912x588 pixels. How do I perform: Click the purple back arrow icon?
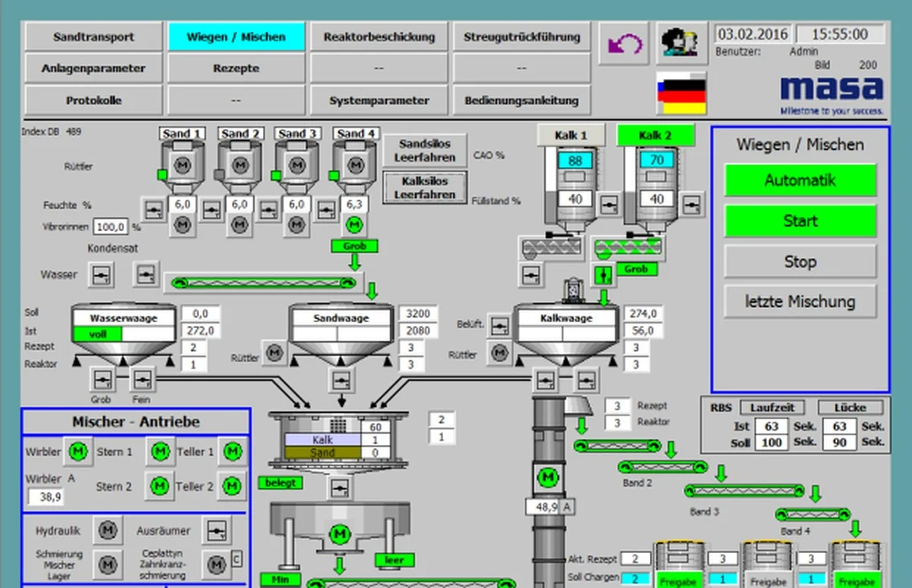pos(625,43)
